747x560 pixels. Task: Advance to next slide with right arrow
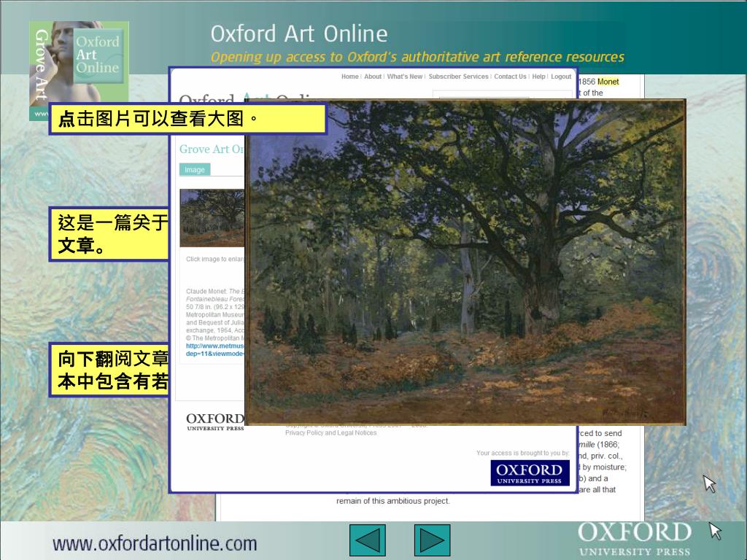click(432, 540)
